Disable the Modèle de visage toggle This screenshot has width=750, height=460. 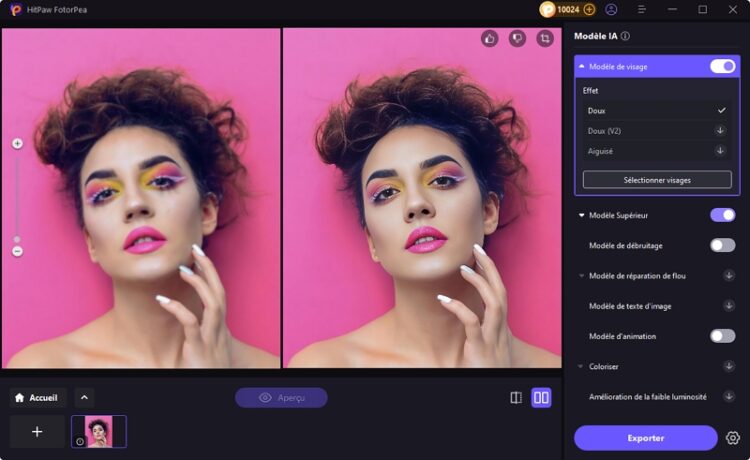coord(722,66)
